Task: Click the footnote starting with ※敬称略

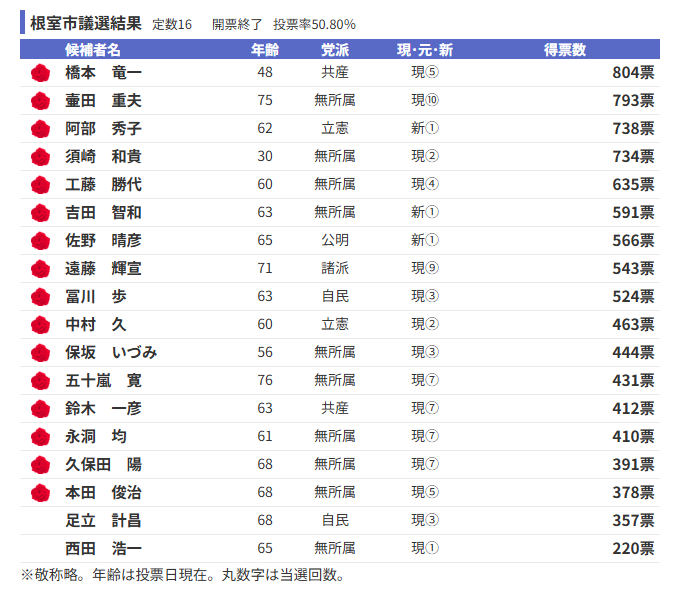Action: pyautogui.click(x=183, y=575)
